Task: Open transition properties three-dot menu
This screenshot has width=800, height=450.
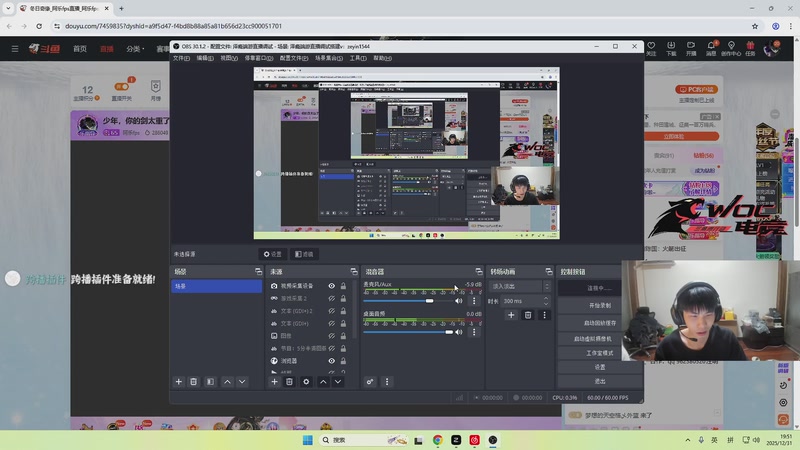Action: (544, 315)
